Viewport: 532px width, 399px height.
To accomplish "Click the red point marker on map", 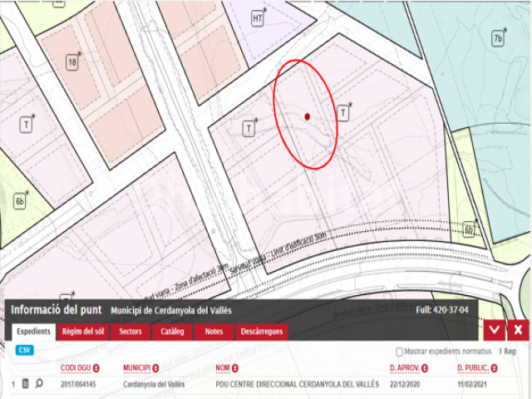I will 307,117.
